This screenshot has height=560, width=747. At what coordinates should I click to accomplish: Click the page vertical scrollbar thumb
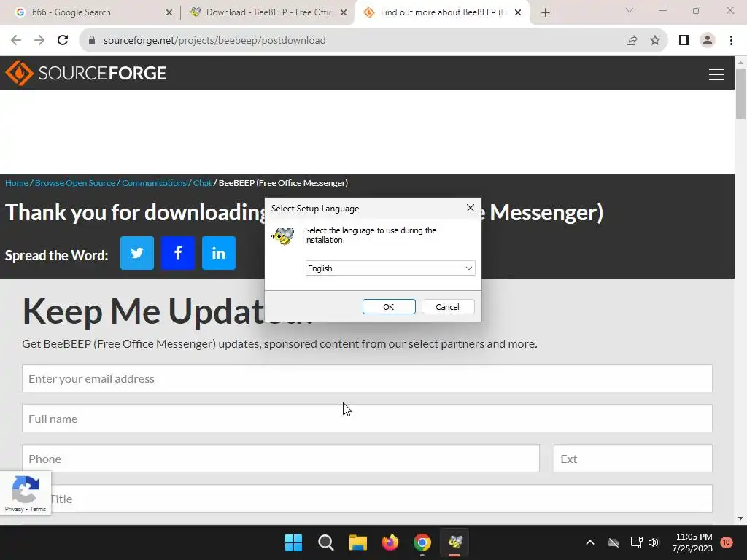(x=741, y=94)
